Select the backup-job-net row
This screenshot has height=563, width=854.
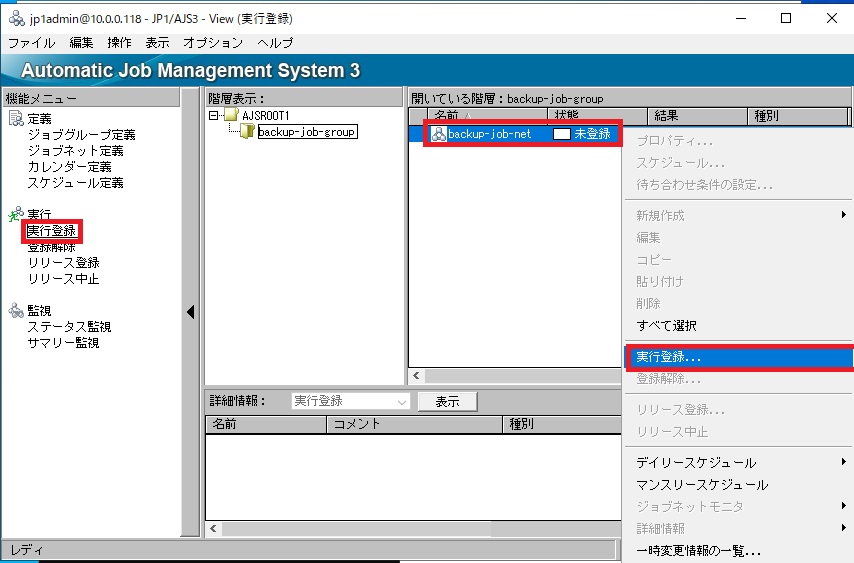(x=515, y=134)
